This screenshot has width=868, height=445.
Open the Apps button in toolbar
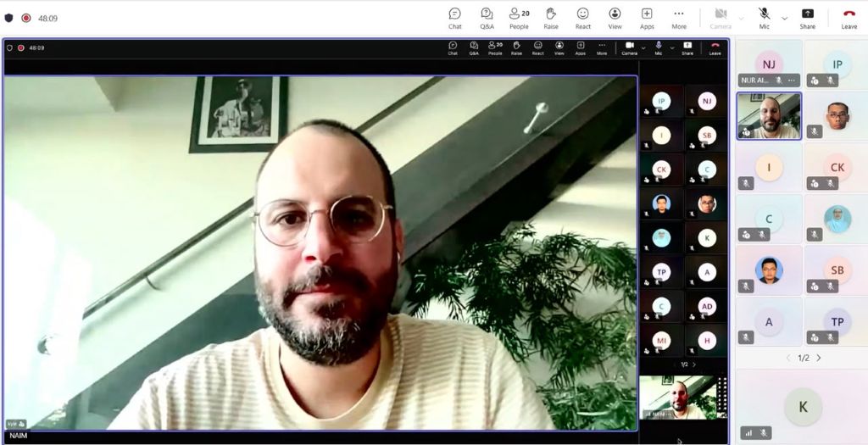pos(647,18)
